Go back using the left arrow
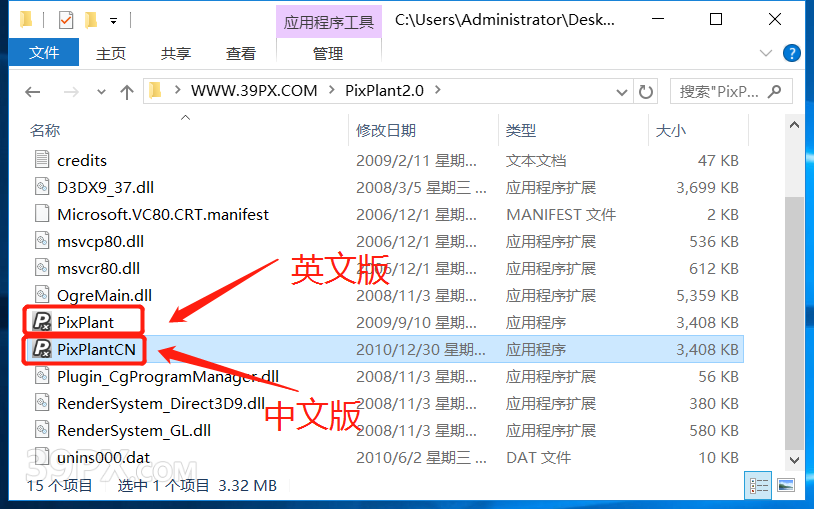 pyautogui.click(x=32, y=92)
